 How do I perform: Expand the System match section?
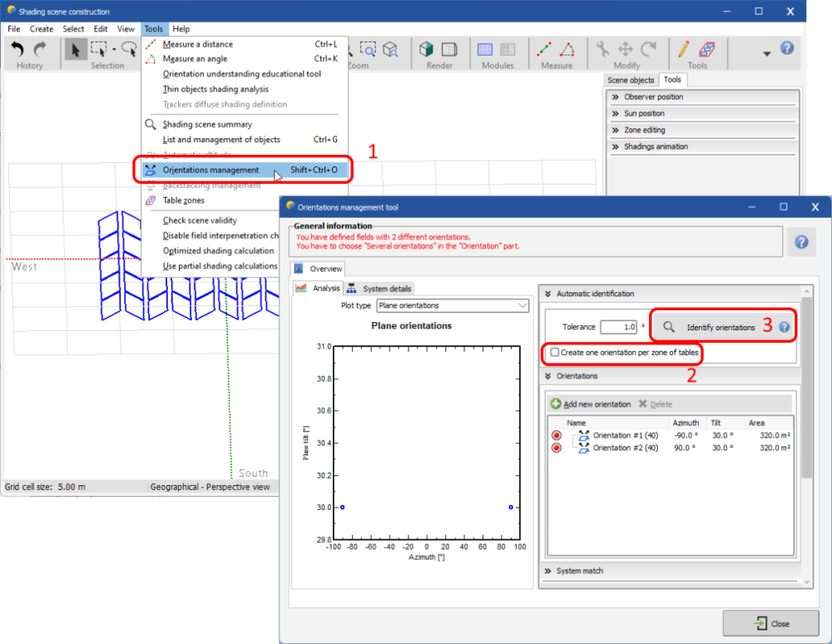(x=579, y=571)
